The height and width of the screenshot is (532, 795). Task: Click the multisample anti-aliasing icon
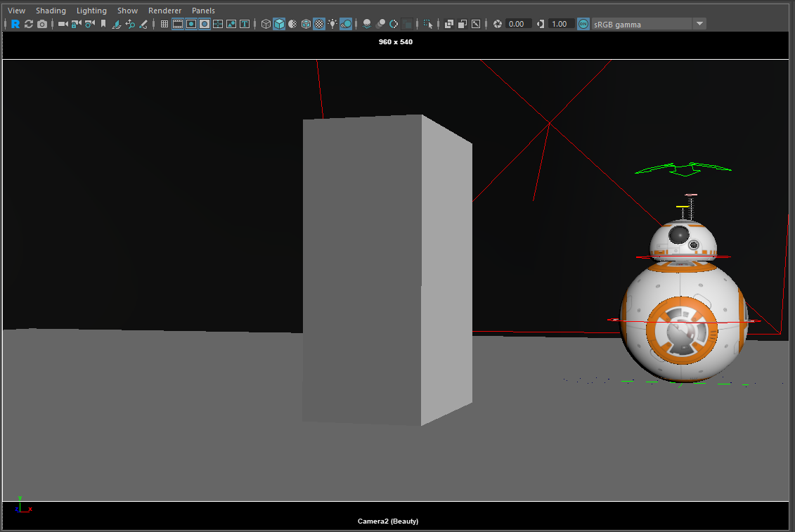(x=394, y=24)
